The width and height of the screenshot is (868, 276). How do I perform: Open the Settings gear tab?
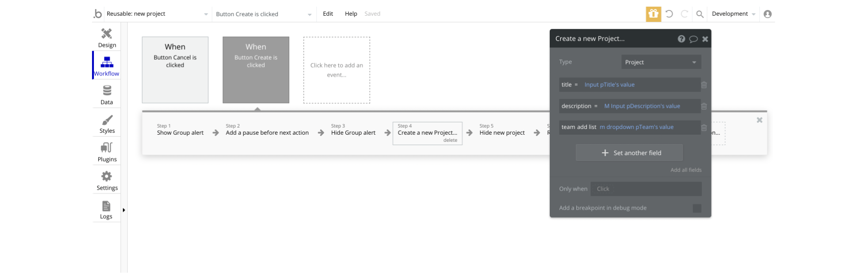click(107, 180)
